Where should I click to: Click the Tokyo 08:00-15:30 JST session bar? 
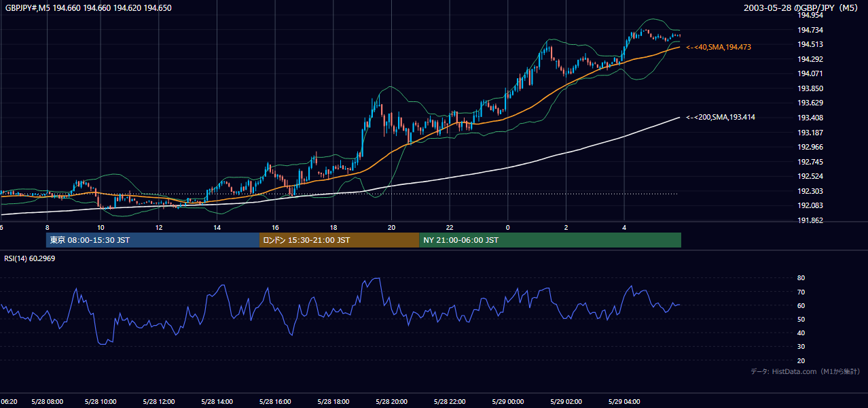[153, 240]
